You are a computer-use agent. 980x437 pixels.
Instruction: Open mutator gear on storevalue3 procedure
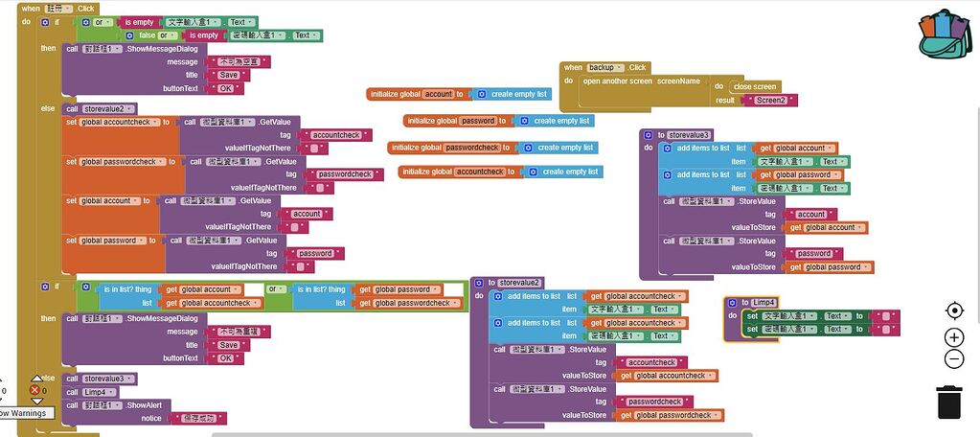(649, 135)
